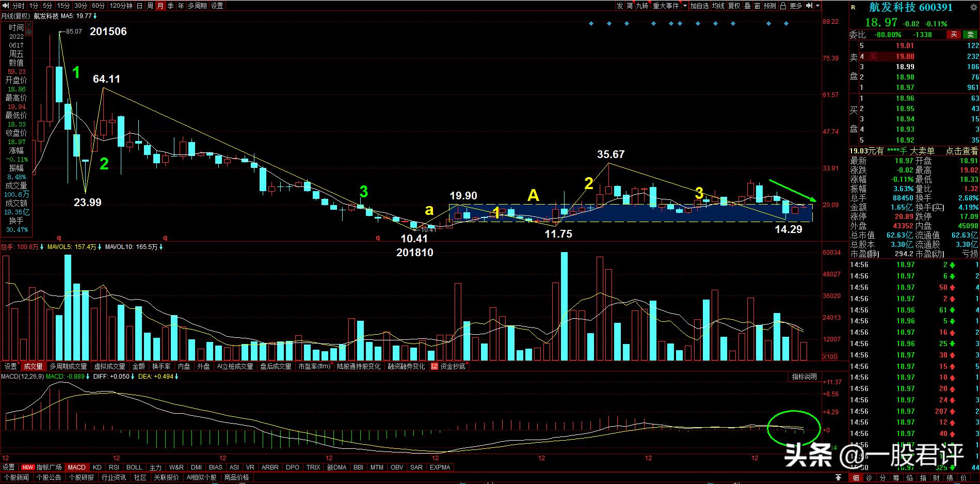This screenshot has height=484, width=980.
Task: Select the 周 weekly K-line period
Action: pos(150,6)
